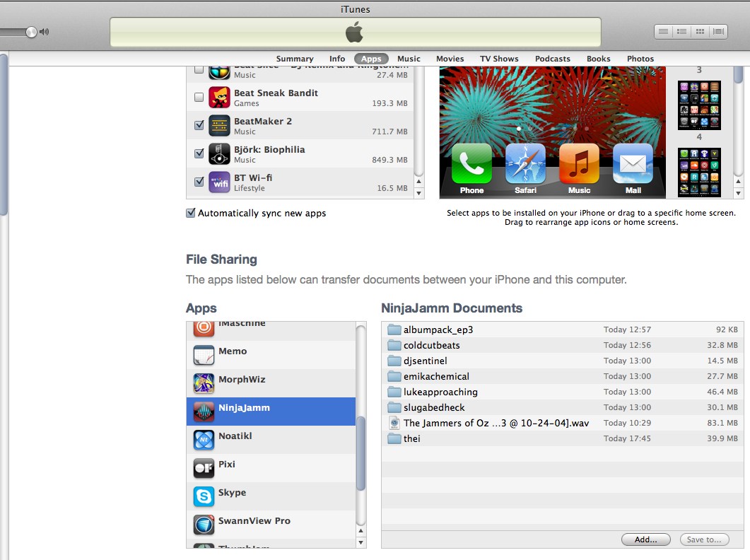Click sync apps list scroll down arrow

(419, 193)
